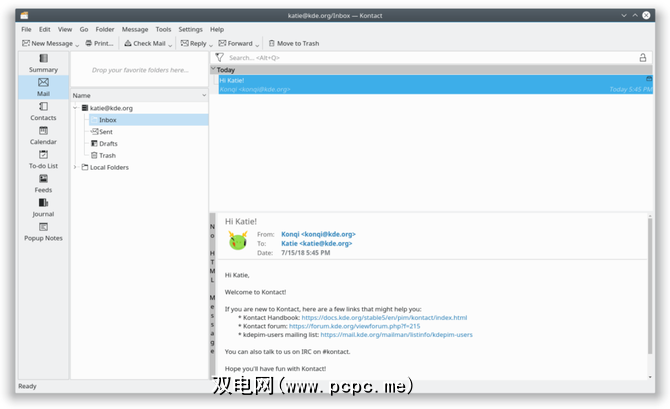Open the Forward dropdown arrow

click(x=257, y=44)
